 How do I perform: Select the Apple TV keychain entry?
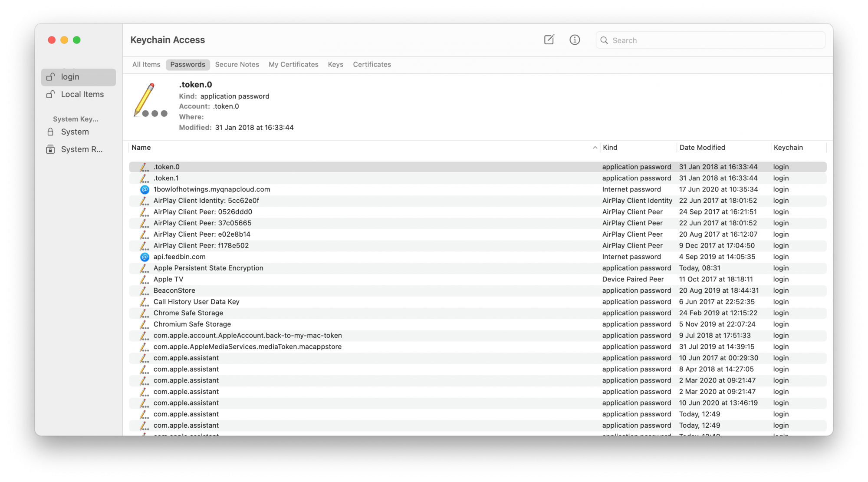click(168, 280)
